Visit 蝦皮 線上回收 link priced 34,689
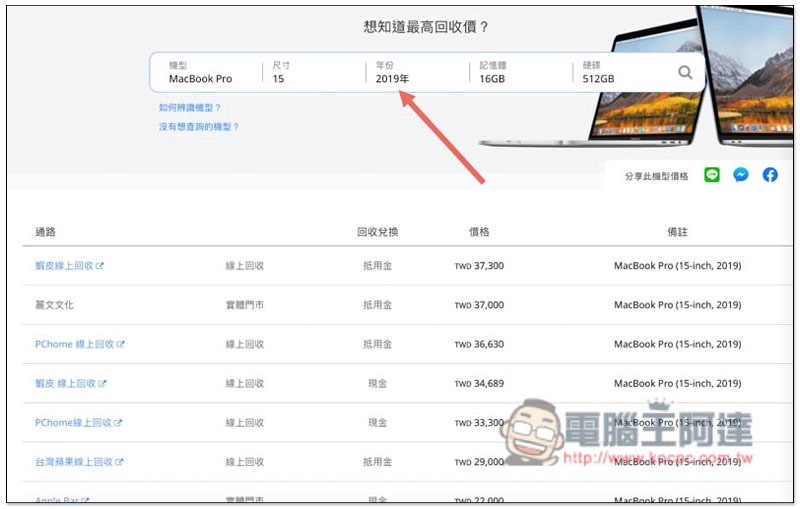This screenshot has width=800, height=509. coord(65,383)
